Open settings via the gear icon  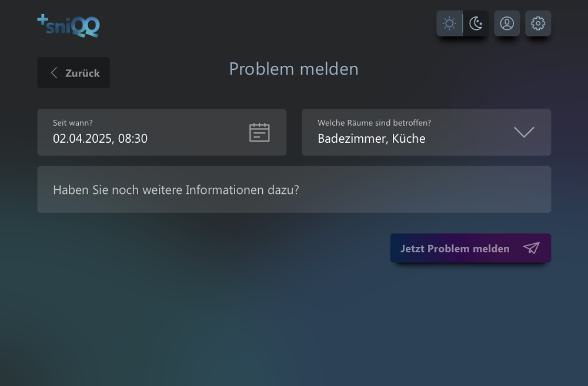(x=538, y=24)
